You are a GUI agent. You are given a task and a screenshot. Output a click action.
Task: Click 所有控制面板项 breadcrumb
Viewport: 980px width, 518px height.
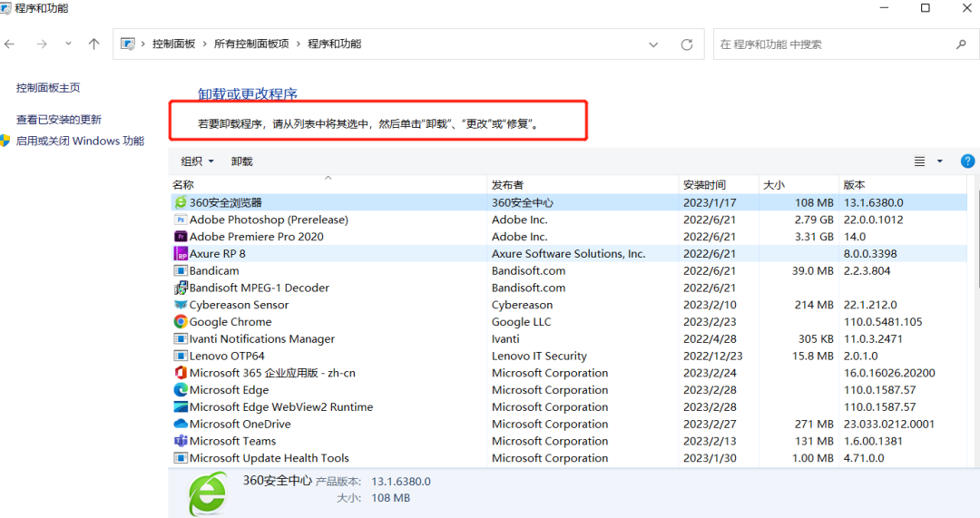tap(251, 44)
